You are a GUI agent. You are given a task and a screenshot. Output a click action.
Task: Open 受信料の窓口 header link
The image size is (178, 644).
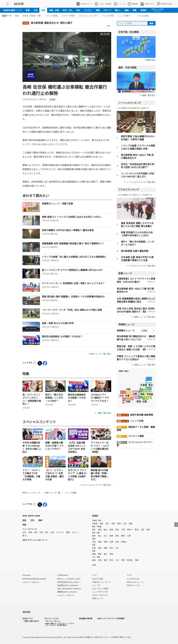(165, 4)
